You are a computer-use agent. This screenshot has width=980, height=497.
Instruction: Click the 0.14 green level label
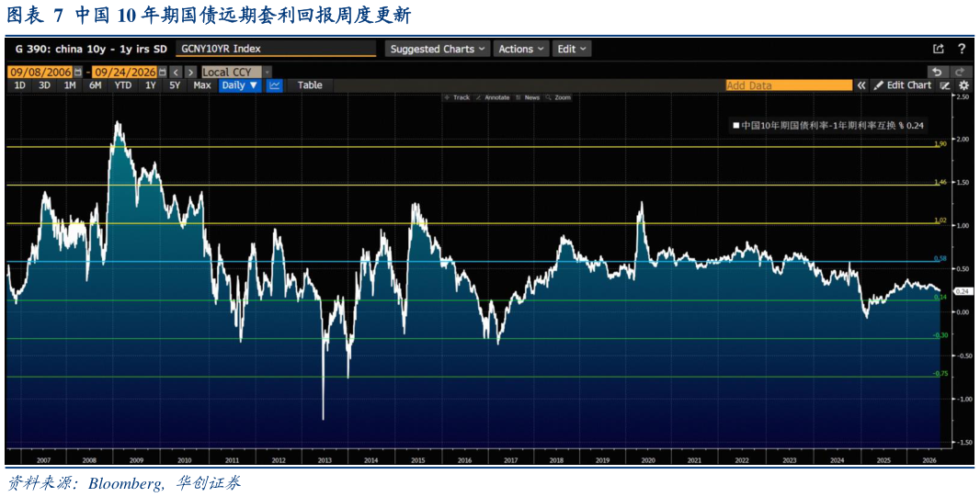940,298
